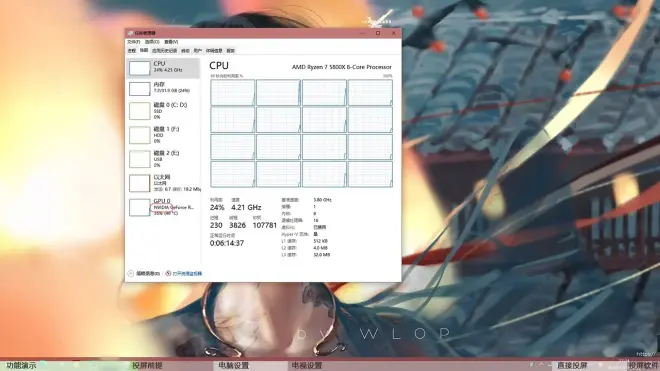
Task: Click the first logical processor usage graph
Action: 233,92
